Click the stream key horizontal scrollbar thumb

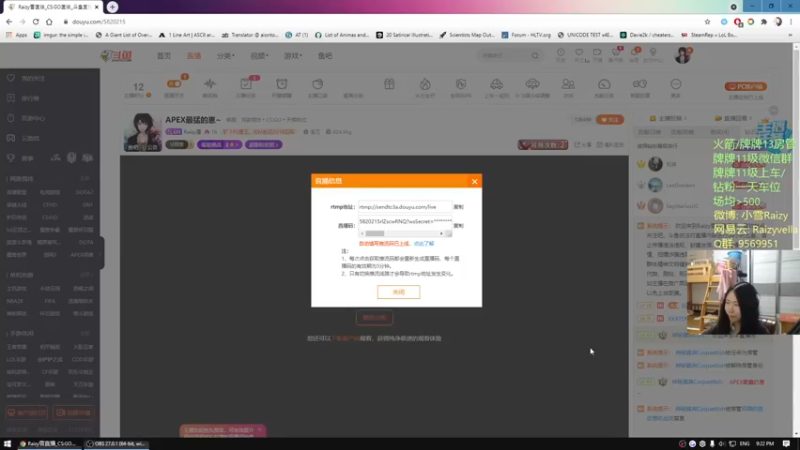click(374, 233)
